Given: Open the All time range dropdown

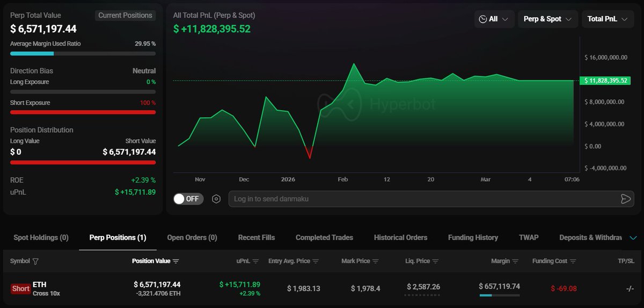Looking at the screenshot, I should coord(494,19).
